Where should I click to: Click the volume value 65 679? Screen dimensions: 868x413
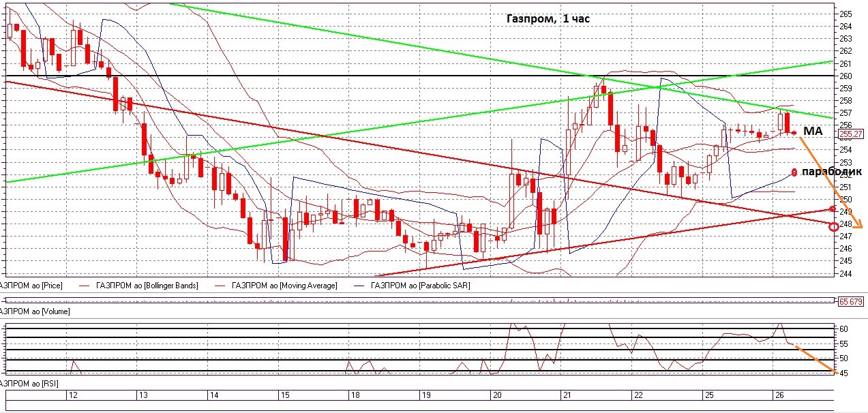(x=852, y=301)
